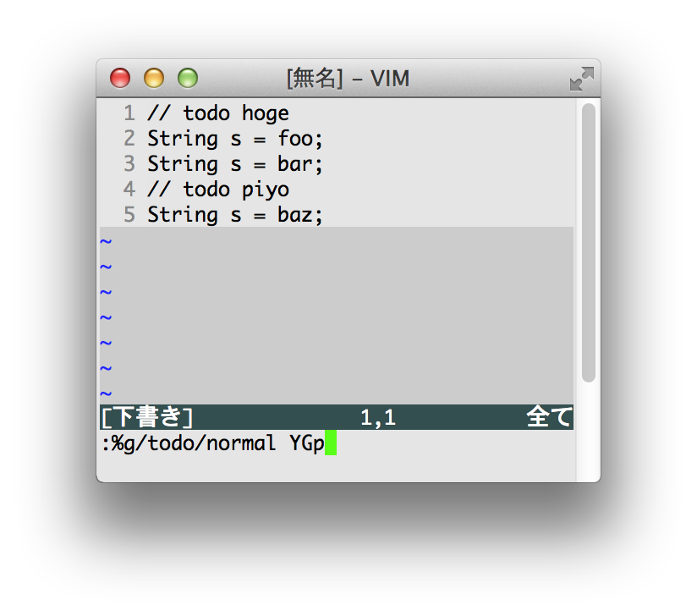Click the [下書き] draft indicator

pyautogui.click(x=145, y=417)
